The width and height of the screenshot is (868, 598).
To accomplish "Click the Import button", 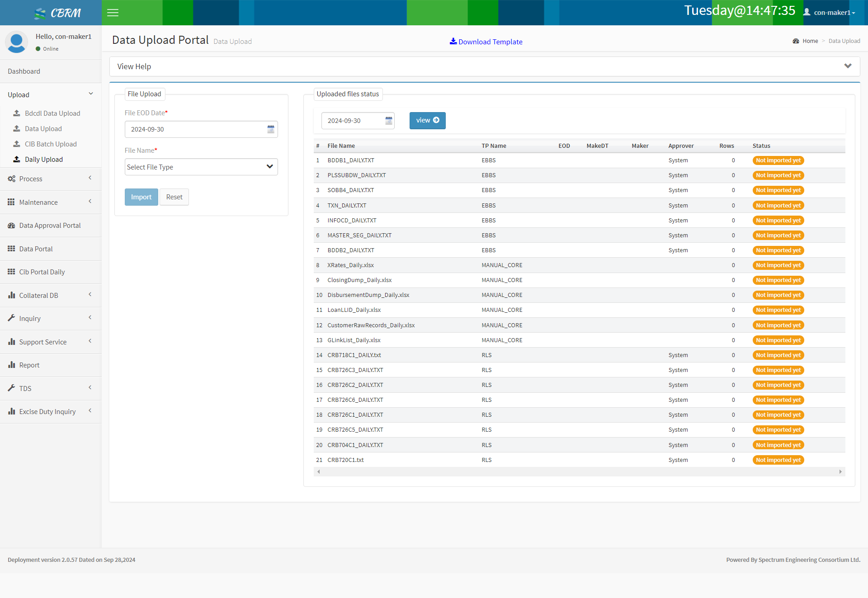I will 142,197.
